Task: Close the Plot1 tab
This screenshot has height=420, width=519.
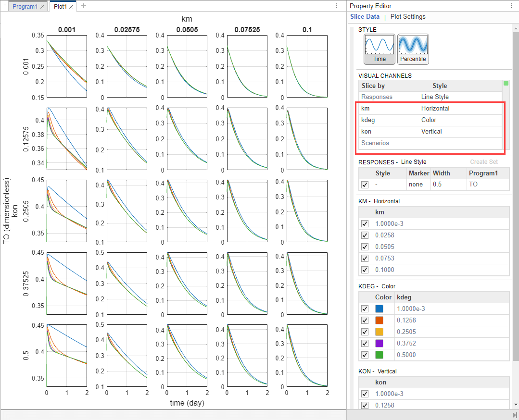Action: click(x=71, y=7)
